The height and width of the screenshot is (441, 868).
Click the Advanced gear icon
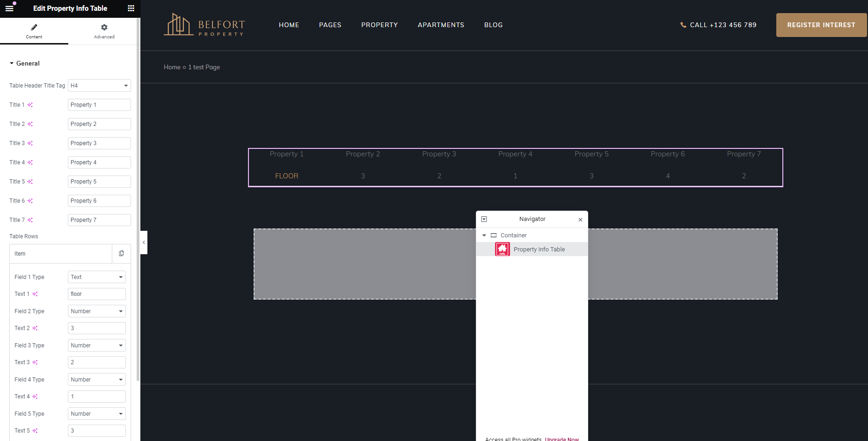[x=104, y=27]
